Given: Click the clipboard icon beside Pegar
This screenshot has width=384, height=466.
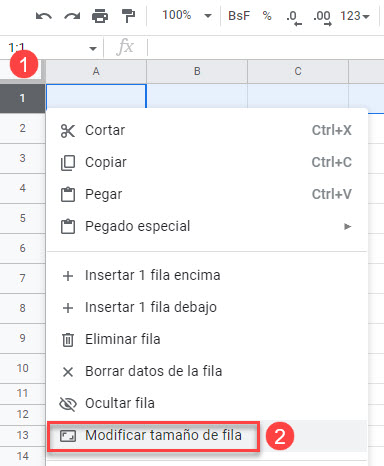Looking at the screenshot, I should click(x=68, y=194).
